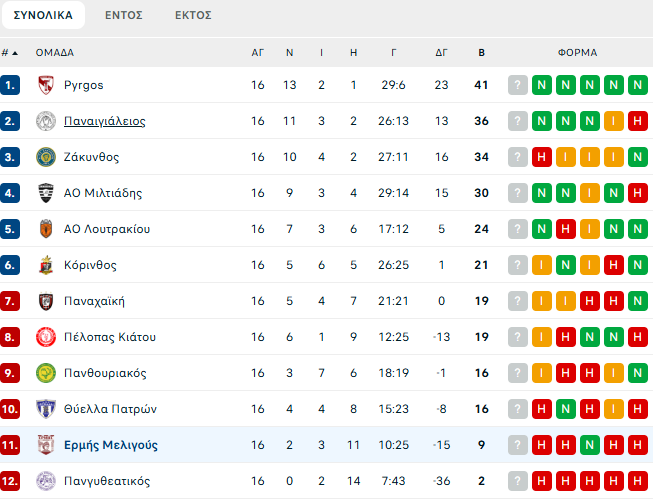Click the Παναχαϊκή club crest
The image size is (653, 500).
(x=45, y=301)
